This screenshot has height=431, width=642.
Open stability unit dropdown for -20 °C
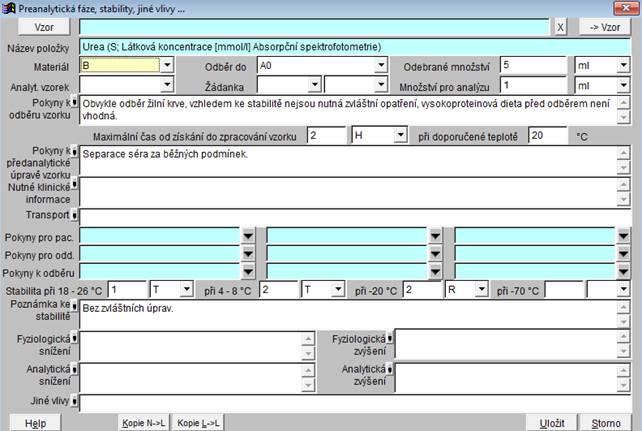(x=482, y=289)
